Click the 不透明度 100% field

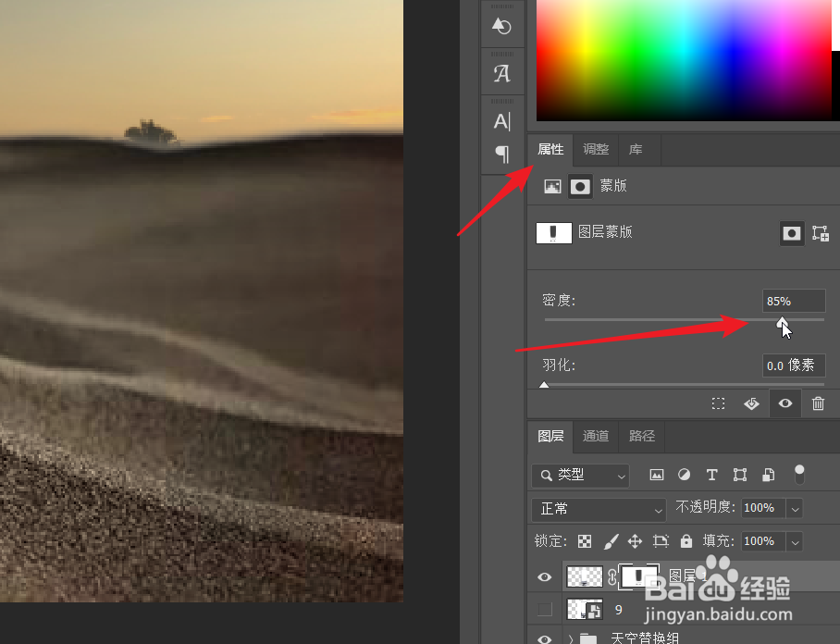pos(763,508)
